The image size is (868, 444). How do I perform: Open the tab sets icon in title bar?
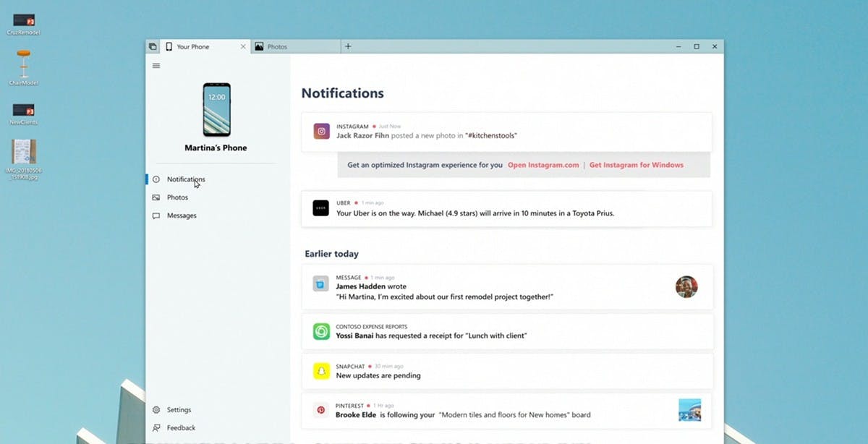pos(153,47)
